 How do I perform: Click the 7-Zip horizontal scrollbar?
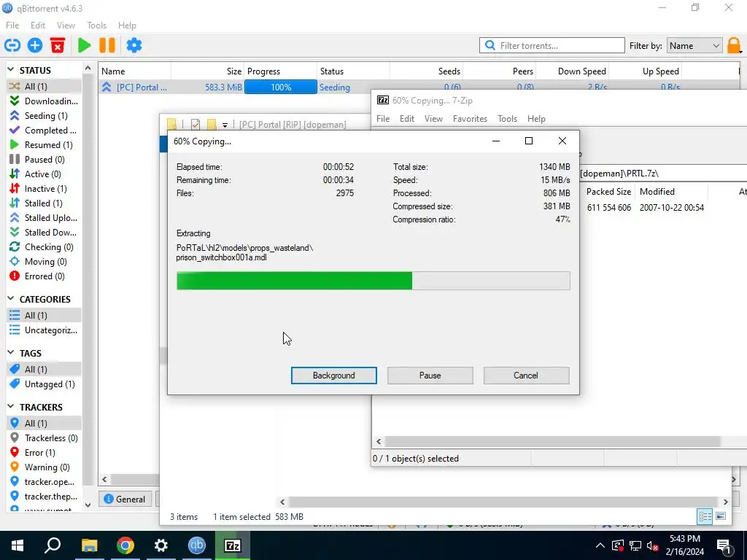(x=553, y=441)
